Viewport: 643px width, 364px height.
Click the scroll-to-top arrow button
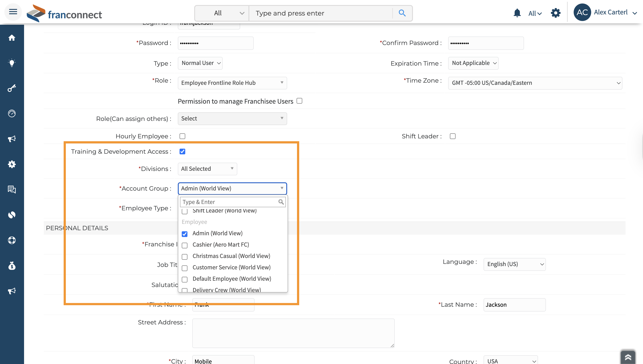(x=628, y=357)
